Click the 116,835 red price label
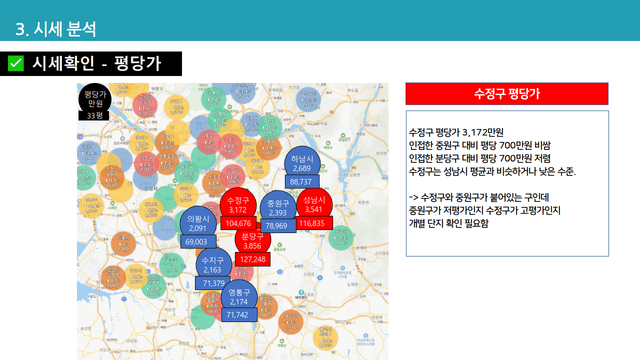Viewport: 640px width, 360px height. click(312, 223)
